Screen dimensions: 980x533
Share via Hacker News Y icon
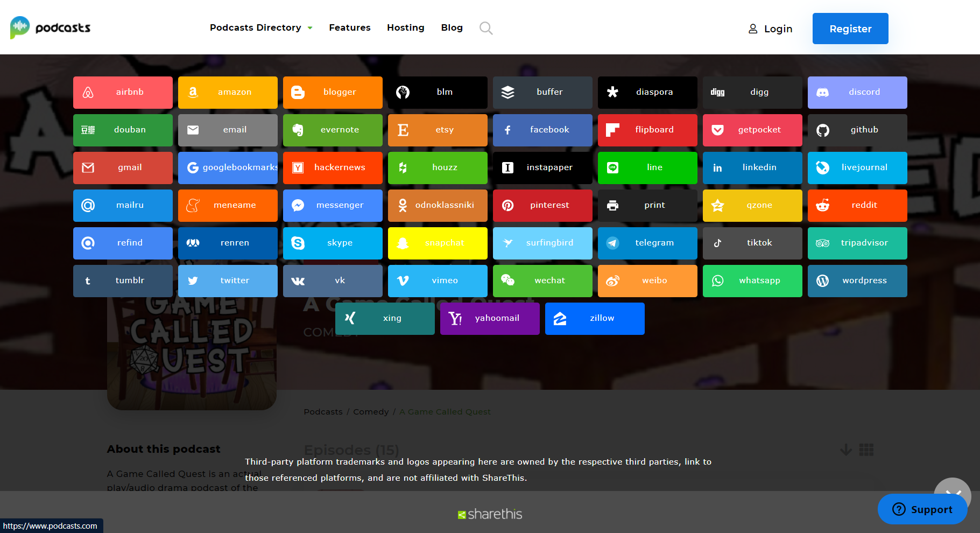click(298, 168)
